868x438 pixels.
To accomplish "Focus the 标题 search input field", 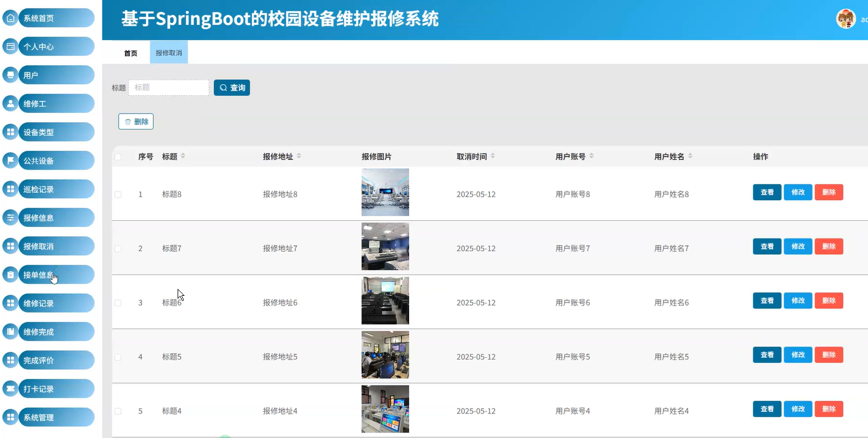I will (x=168, y=88).
